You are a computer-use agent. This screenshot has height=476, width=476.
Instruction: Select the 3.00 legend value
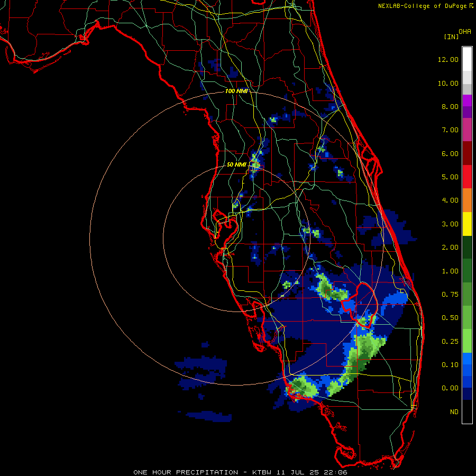pos(450,224)
